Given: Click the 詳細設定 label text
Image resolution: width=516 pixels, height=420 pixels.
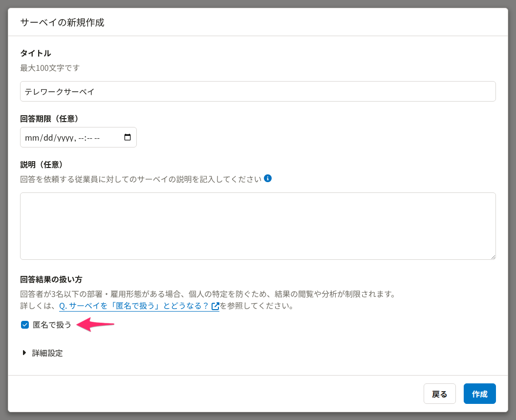Looking at the screenshot, I should tap(47, 353).
